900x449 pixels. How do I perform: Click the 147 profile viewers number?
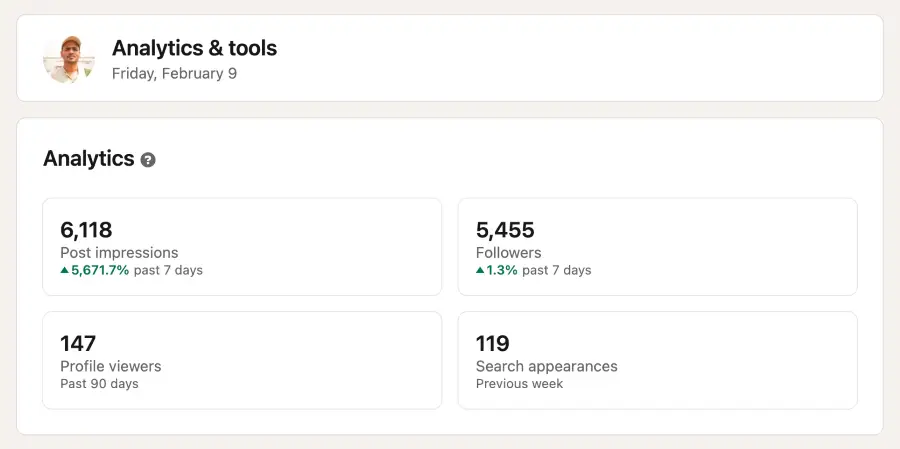click(x=78, y=344)
